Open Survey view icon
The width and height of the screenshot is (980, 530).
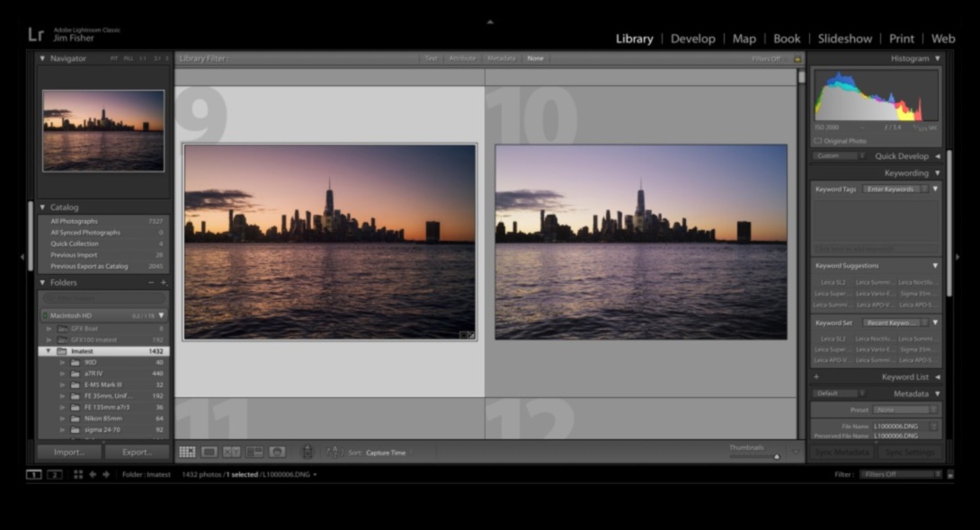(x=254, y=452)
